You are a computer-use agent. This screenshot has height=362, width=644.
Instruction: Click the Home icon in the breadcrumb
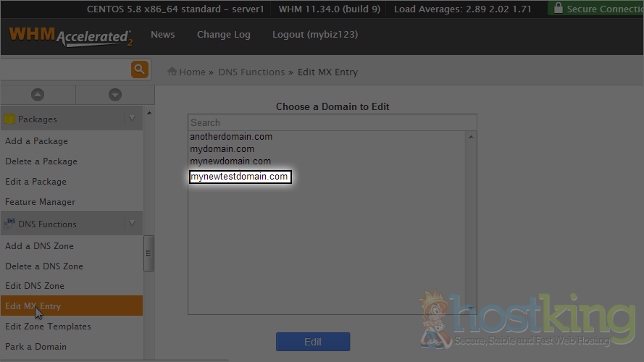pyautogui.click(x=172, y=72)
